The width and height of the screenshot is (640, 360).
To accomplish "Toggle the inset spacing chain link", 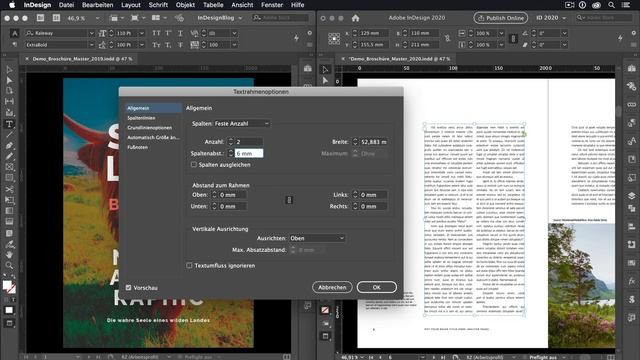I will coord(289,200).
